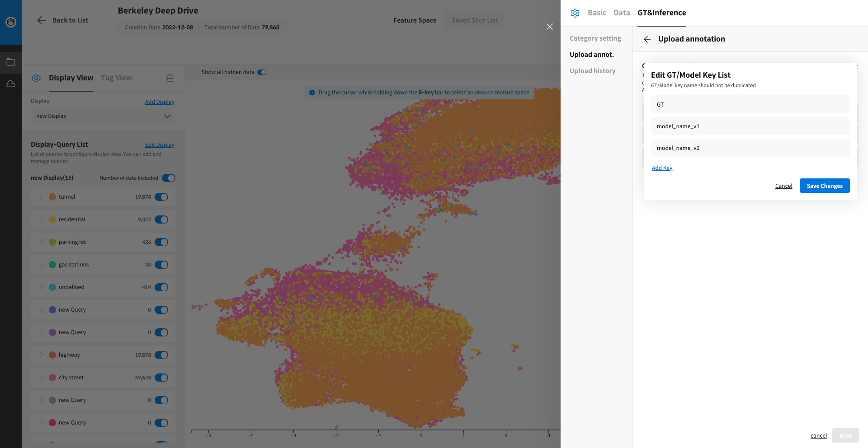Viewport: 868px width, 448px height.
Task: Click the Add Key link
Action: pyautogui.click(x=662, y=168)
